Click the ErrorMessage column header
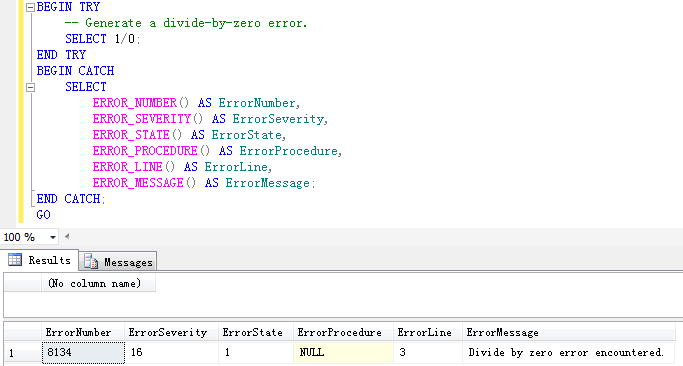The width and height of the screenshot is (683, 366). pos(568,332)
